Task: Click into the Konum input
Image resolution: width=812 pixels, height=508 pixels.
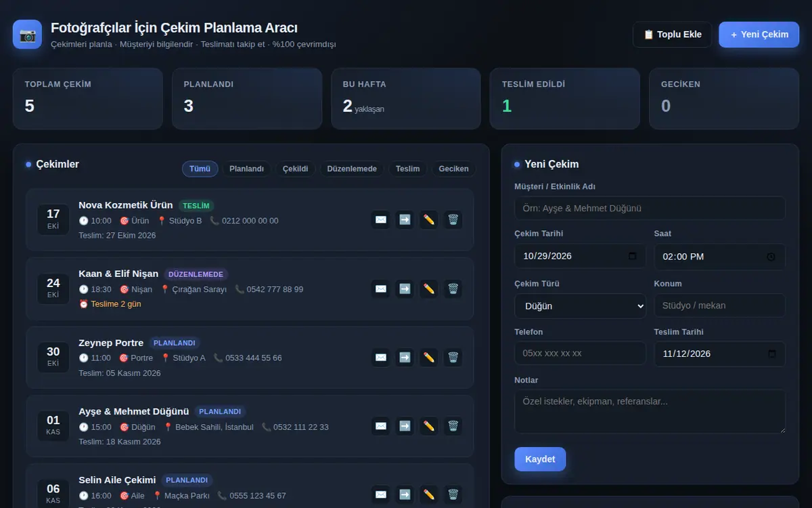Action: [x=720, y=305]
